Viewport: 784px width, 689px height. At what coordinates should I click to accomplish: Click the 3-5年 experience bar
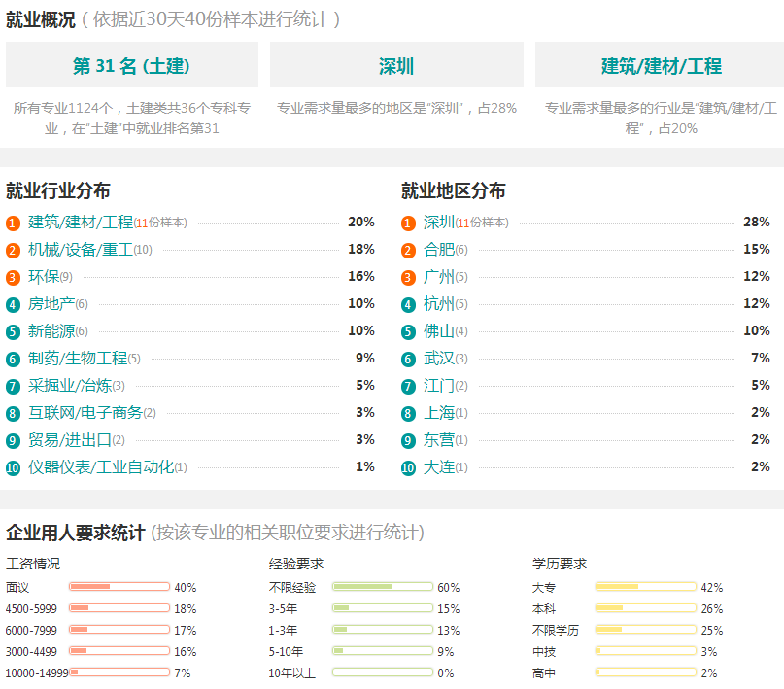383,608
